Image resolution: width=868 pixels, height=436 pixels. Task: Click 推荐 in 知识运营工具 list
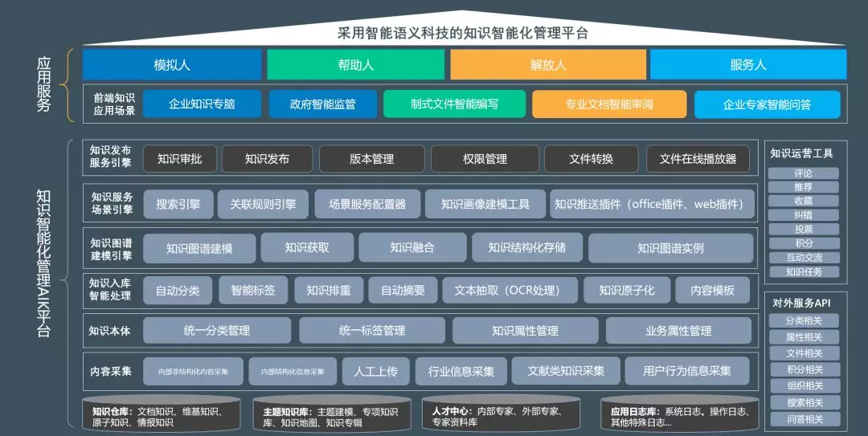pos(803,187)
